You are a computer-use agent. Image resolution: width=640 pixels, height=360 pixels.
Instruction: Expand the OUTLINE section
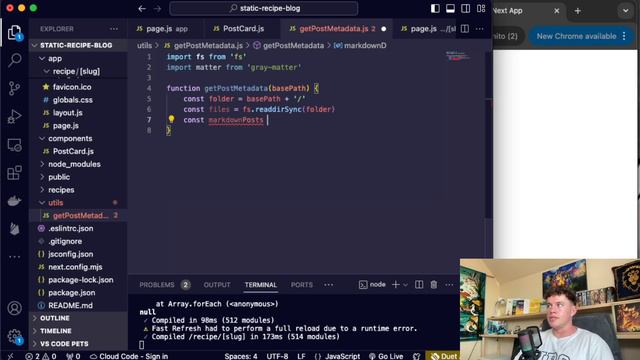click(x=78, y=318)
